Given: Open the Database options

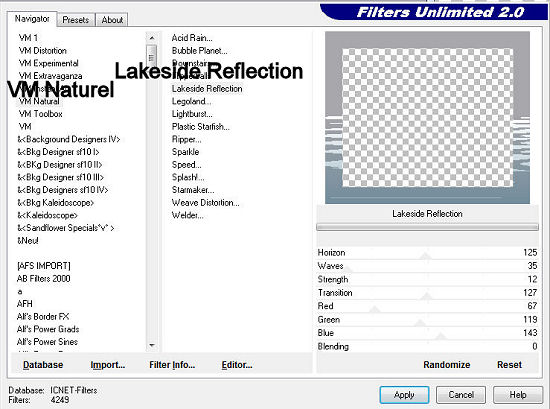Looking at the screenshot, I should coord(43,365).
